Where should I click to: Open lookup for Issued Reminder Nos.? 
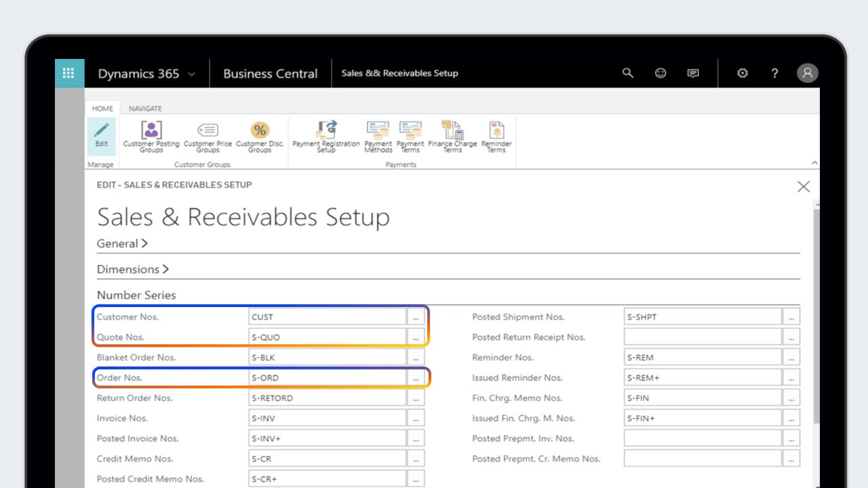tap(791, 378)
